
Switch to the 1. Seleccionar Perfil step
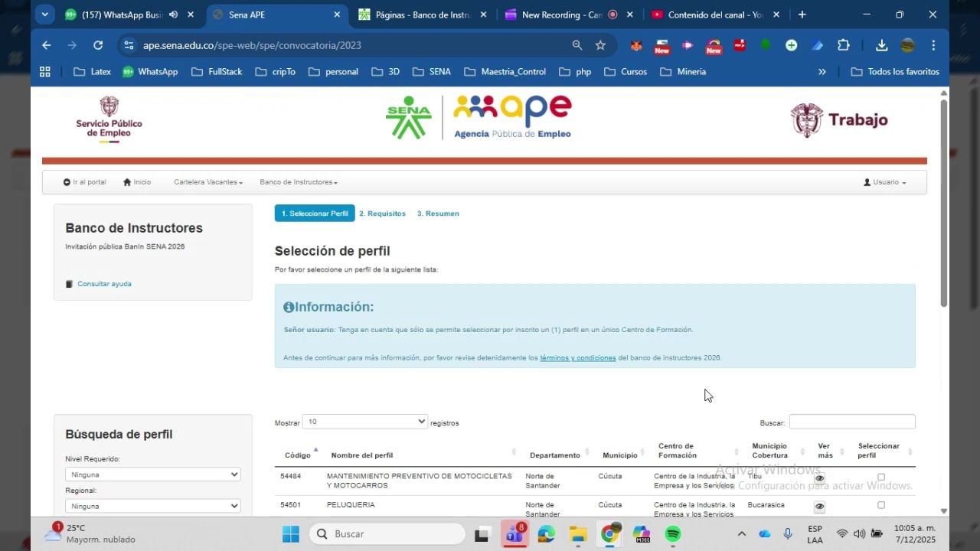pos(315,214)
